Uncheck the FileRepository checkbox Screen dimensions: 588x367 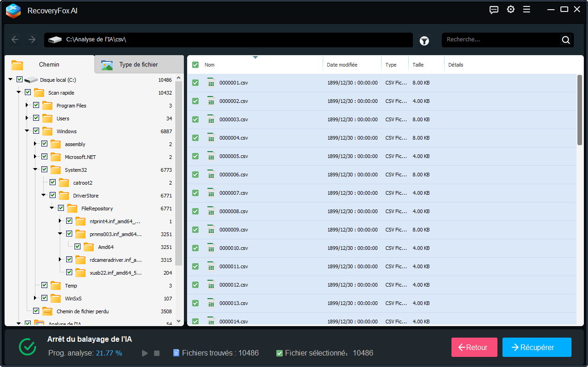pos(61,208)
